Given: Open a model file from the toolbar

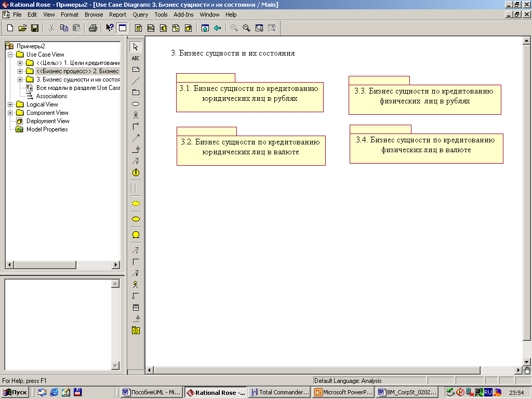Looking at the screenshot, I should pos(22,28).
